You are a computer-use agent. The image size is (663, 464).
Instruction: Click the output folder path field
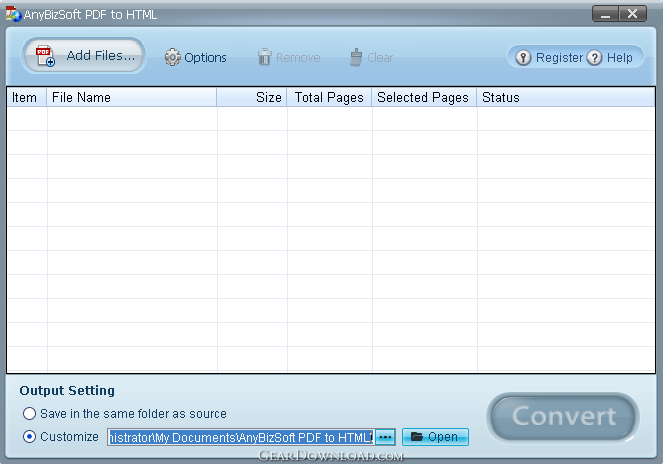241,437
